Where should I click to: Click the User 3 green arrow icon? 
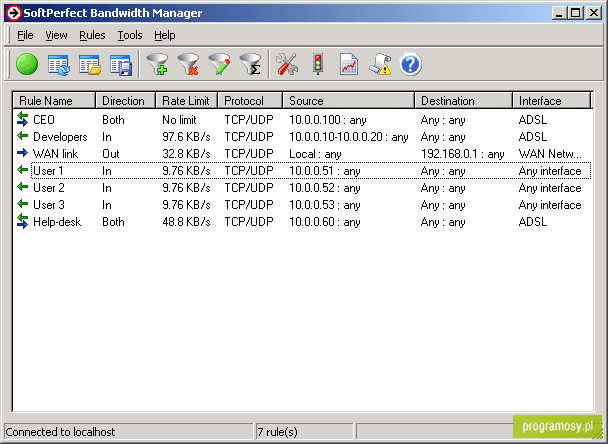[22, 204]
